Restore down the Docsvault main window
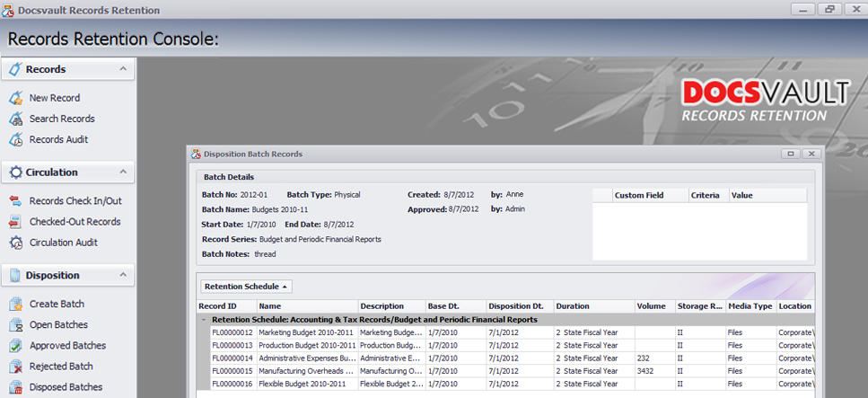868x398 pixels. (x=829, y=9)
